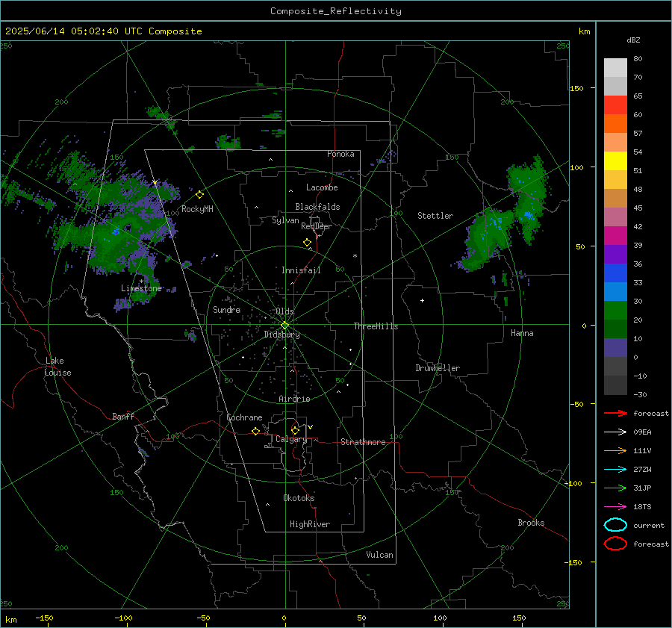
Task: Click the red 65-60 dBZ color band
Action: click(615, 105)
